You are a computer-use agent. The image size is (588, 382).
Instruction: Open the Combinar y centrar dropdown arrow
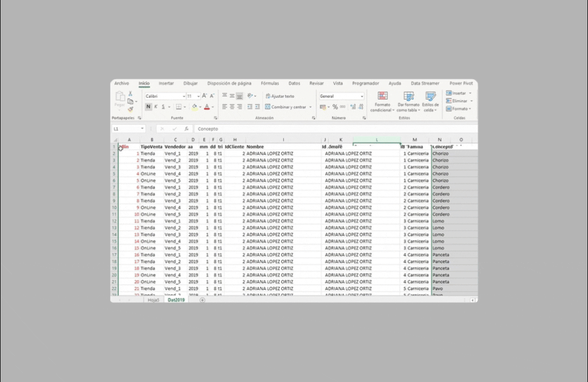pyautogui.click(x=310, y=107)
